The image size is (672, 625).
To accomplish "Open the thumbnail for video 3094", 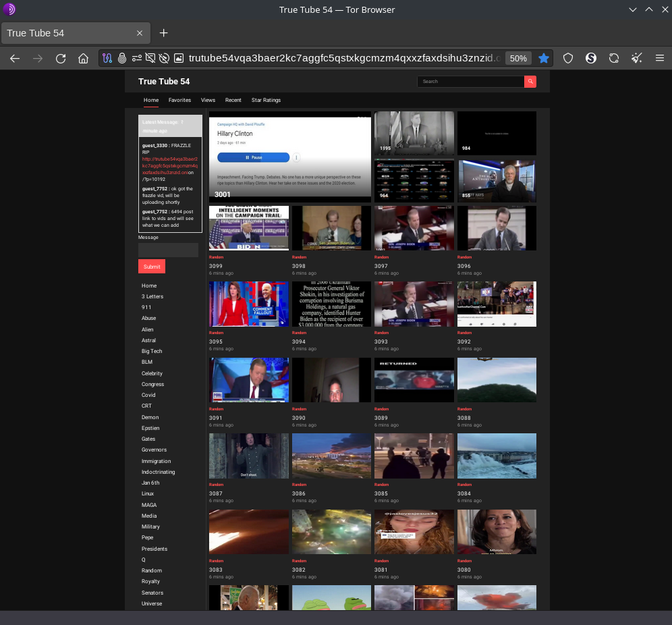I will click(x=331, y=304).
